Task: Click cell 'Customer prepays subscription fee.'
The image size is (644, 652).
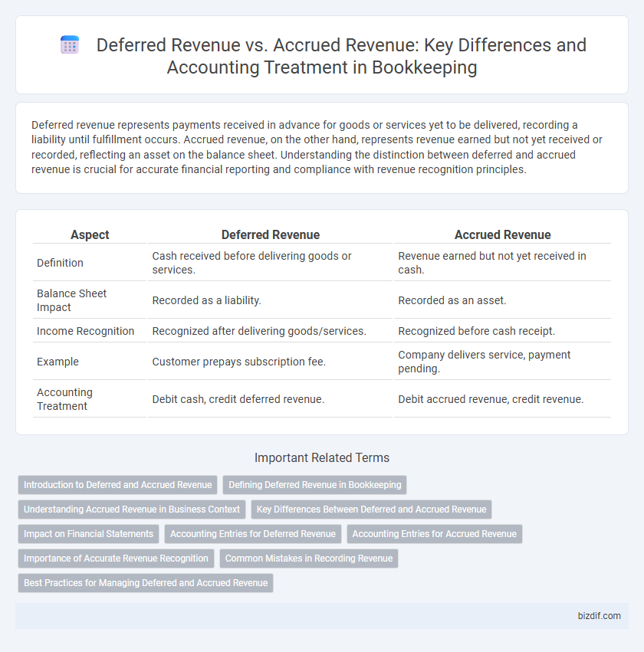Action: 271,362
